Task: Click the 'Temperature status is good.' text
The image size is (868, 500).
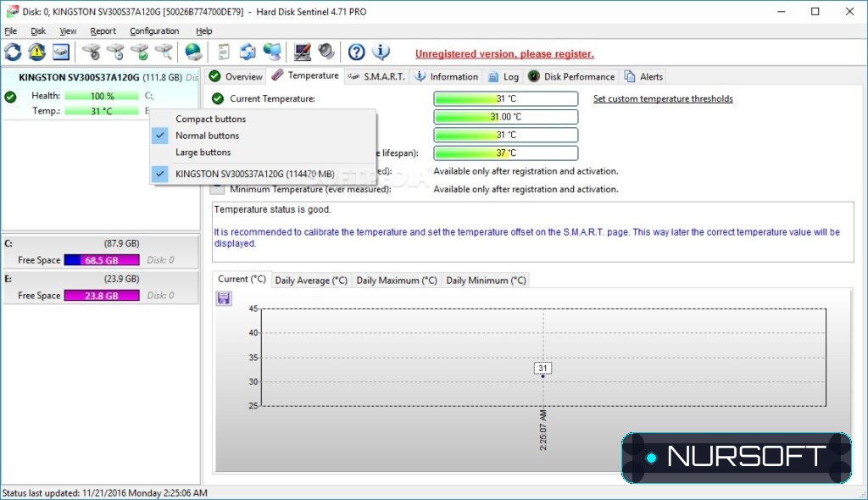Action: [272, 209]
